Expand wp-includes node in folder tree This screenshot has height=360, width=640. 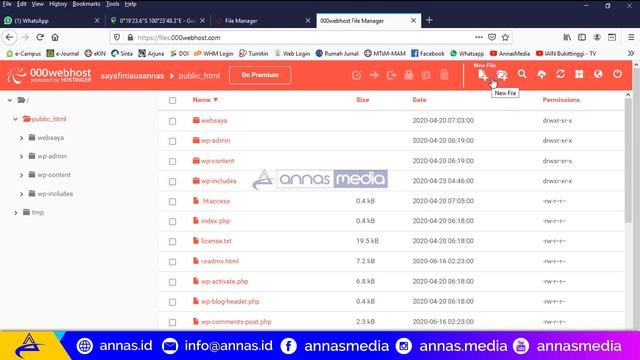[21, 194]
